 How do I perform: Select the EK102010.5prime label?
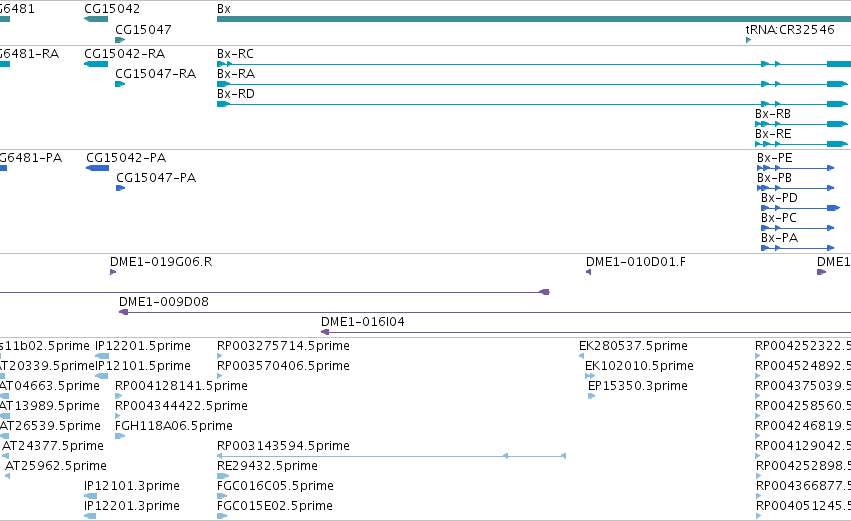coord(639,366)
